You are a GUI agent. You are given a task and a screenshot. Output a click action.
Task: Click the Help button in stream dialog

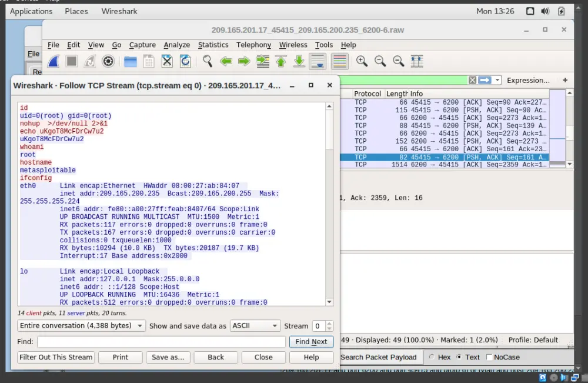[x=311, y=357]
